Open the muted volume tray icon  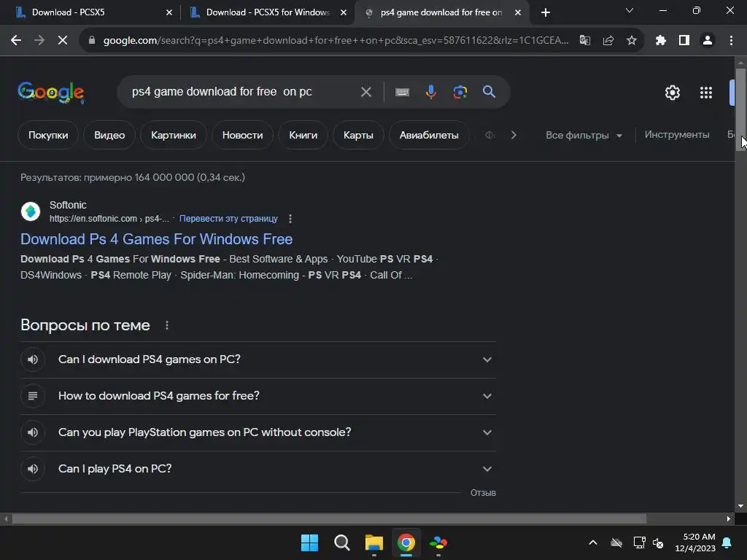pos(659,542)
